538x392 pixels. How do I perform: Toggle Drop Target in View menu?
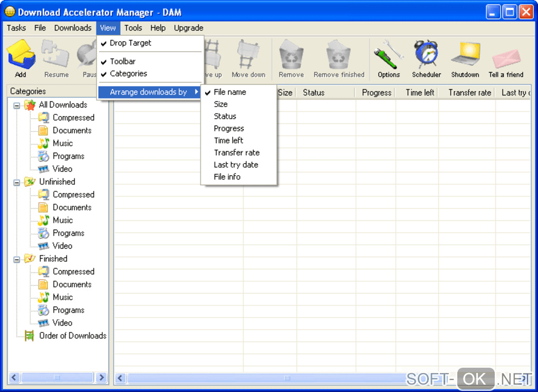pyautogui.click(x=150, y=43)
